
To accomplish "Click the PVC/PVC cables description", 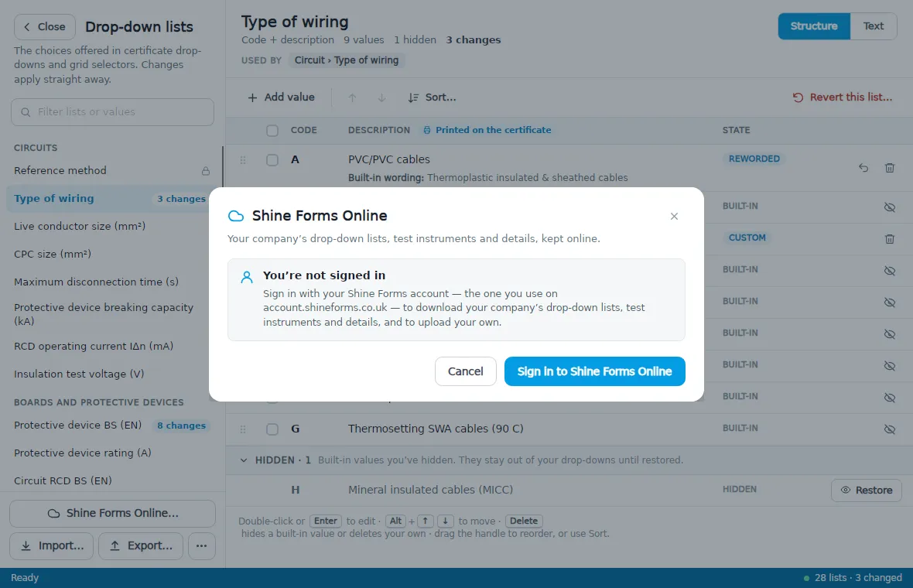I will click(389, 159).
